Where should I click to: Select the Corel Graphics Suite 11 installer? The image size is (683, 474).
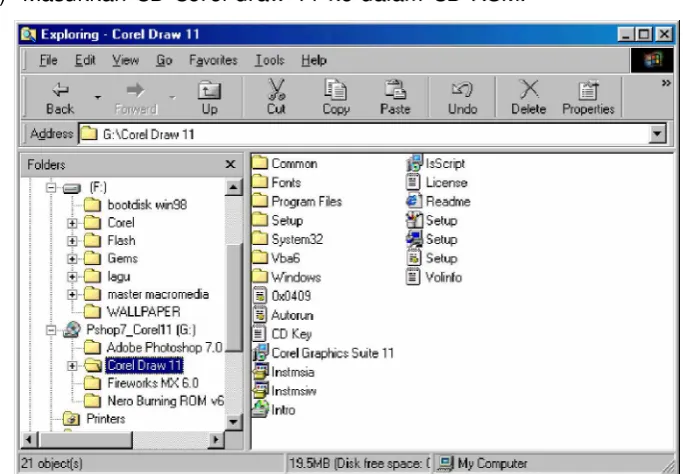coord(324,353)
